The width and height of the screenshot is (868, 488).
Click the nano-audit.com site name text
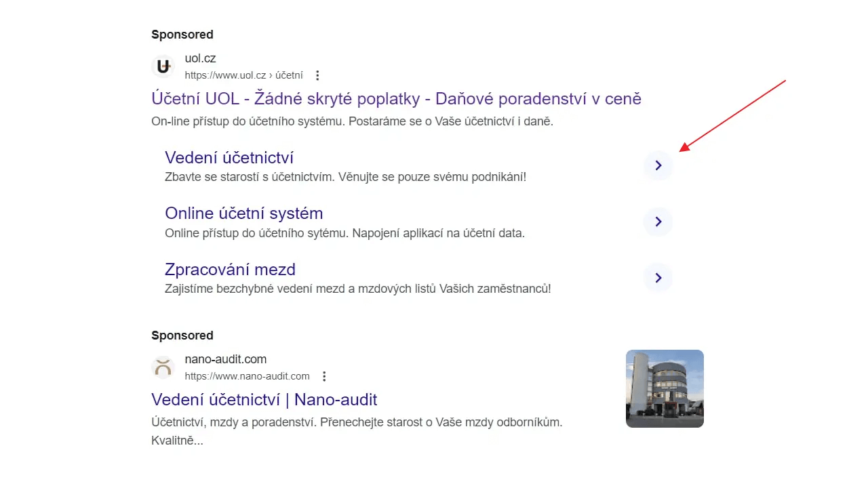point(226,359)
